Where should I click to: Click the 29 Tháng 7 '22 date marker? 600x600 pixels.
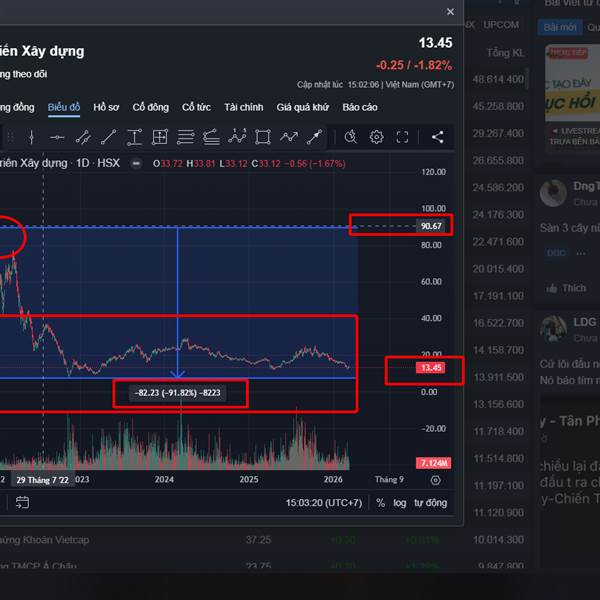point(42,480)
